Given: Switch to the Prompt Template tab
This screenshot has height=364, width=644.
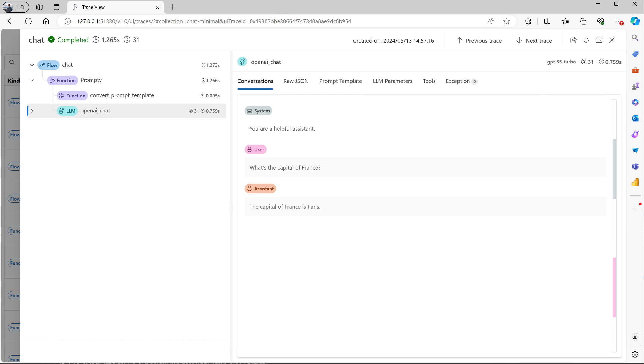Looking at the screenshot, I should click(340, 81).
